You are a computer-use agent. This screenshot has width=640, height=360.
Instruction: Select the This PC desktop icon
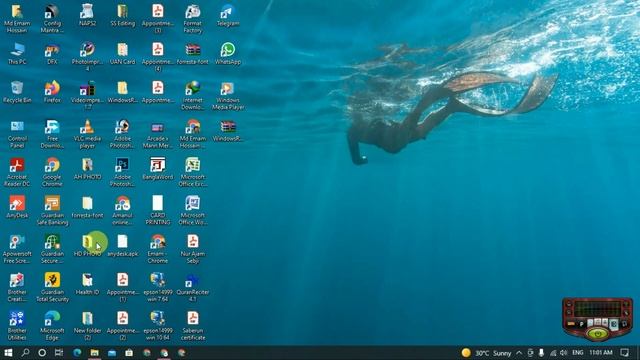(x=17, y=54)
